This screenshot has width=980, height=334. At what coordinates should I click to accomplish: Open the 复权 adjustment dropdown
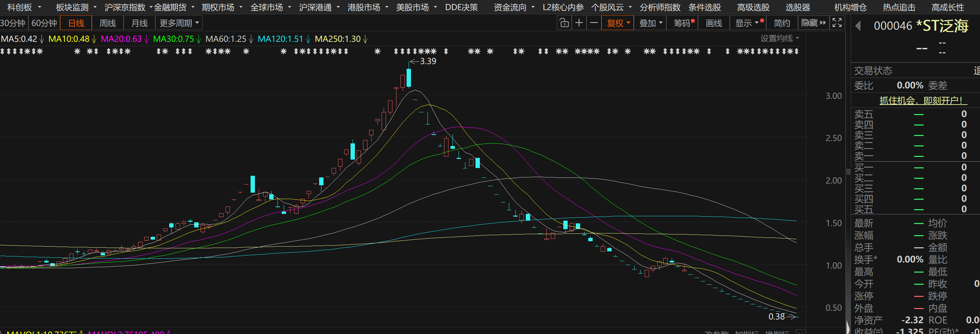617,23
